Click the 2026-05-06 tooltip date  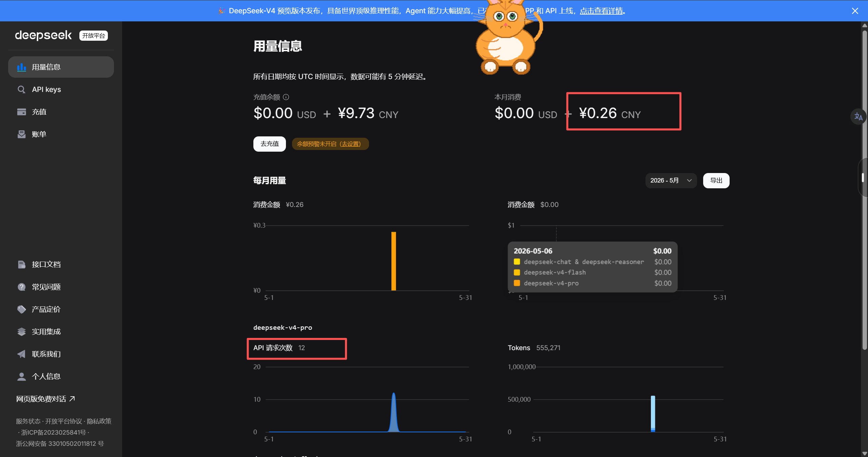coord(533,251)
